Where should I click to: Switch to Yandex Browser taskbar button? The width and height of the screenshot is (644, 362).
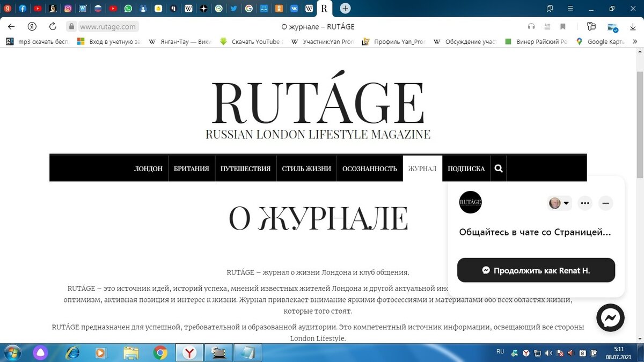click(x=189, y=352)
